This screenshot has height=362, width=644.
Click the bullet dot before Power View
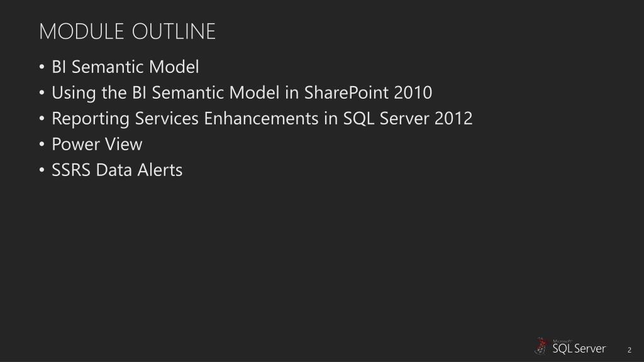click(42, 144)
